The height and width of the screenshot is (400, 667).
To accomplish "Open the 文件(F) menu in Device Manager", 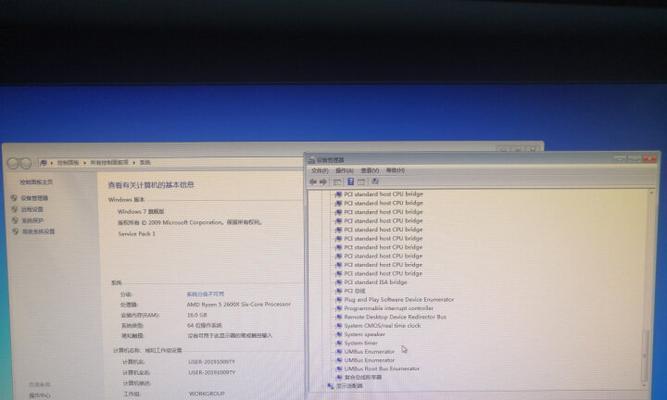I will 319,171.
